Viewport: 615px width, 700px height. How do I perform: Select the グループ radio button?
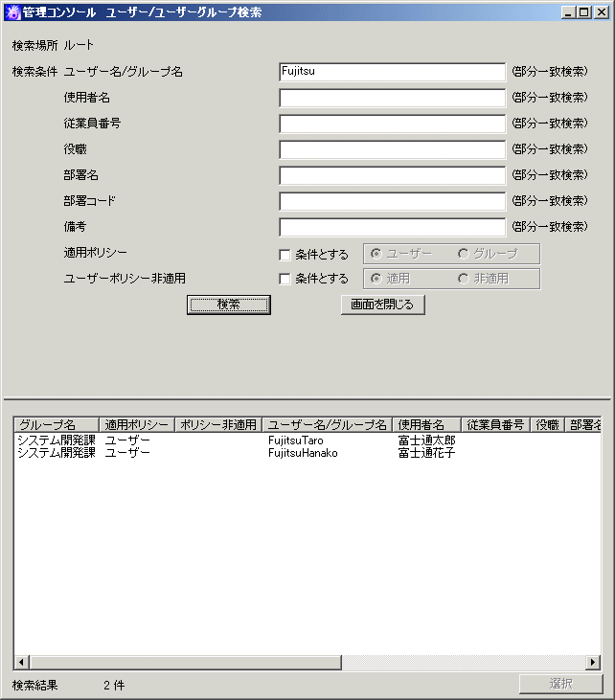point(463,254)
